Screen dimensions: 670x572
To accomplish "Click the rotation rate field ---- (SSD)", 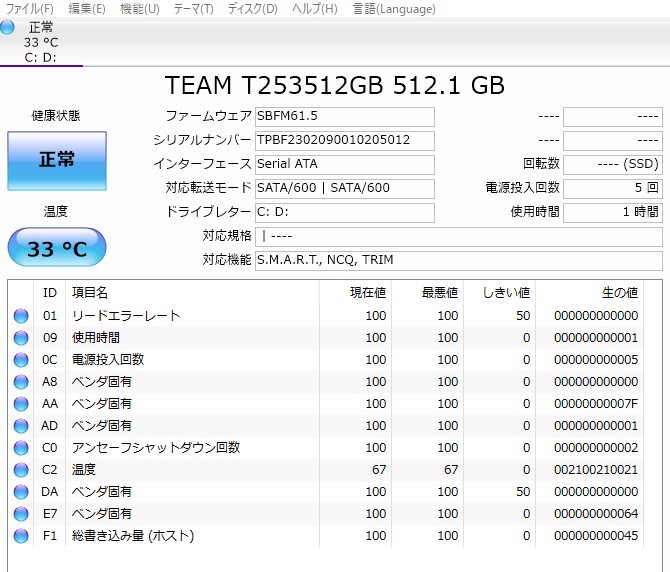I will (613, 164).
